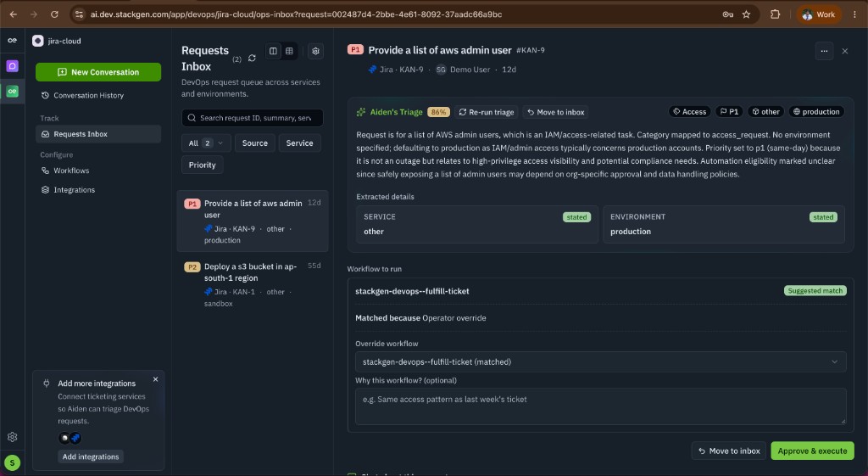Expand the Override workflow dropdown
The height and width of the screenshot is (476, 868).
click(x=601, y=361)
